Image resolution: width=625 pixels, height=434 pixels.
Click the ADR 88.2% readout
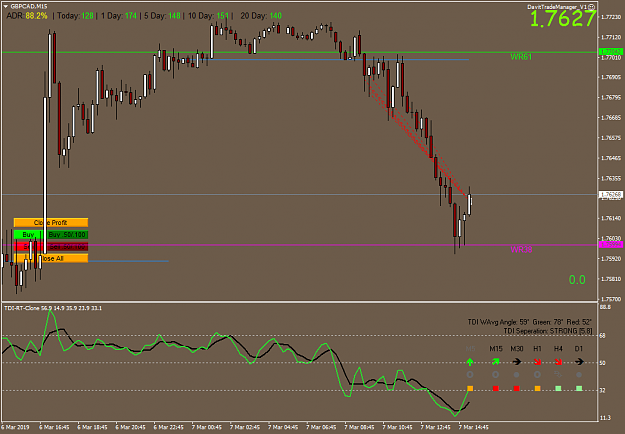[27, 16]
